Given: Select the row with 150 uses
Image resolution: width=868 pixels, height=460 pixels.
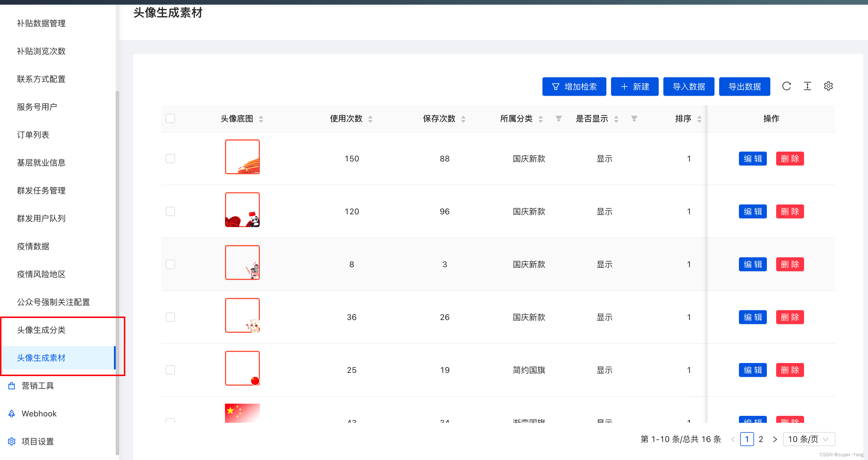Looking at the screenshot, I should 170,159.
